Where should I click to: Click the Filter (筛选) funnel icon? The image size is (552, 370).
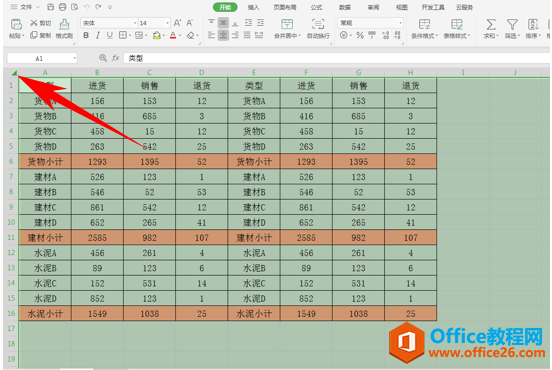point(512,24)
